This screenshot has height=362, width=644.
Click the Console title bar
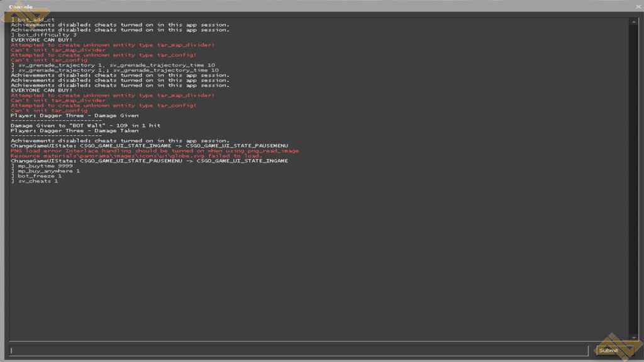coord(314,6)
